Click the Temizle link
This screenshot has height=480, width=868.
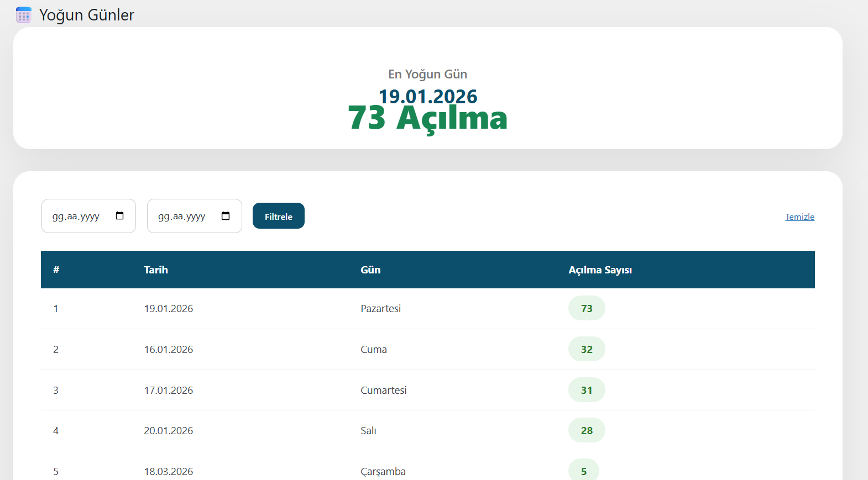click(x=800, y=217)
